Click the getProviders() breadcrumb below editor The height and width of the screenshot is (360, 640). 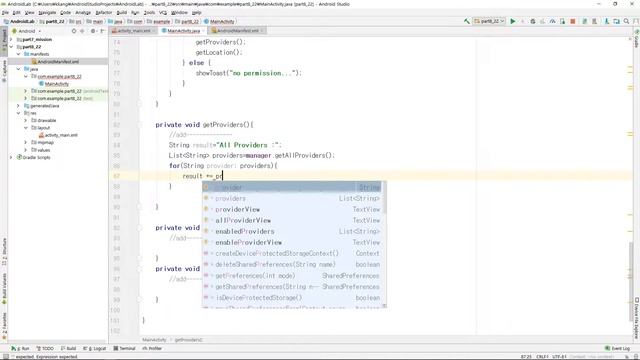[189, 340]
